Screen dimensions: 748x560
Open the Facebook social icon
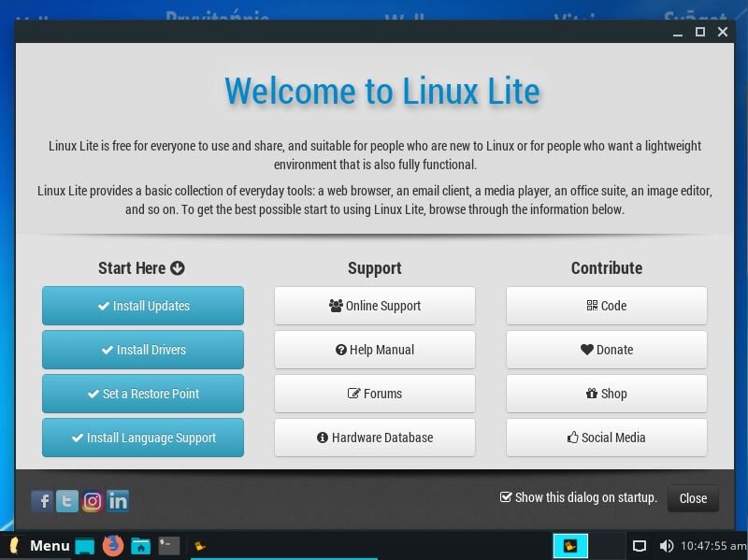42,501
